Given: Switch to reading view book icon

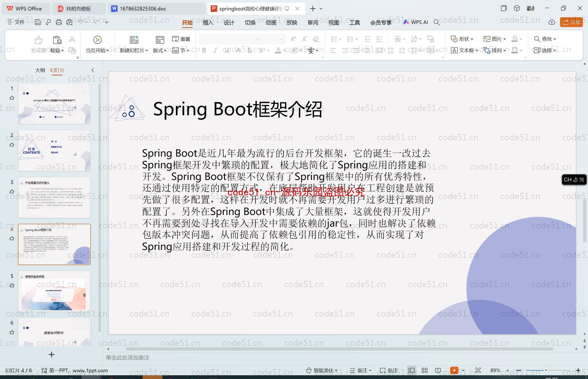Looking at the screenshot, I should [x=438, y=370].
